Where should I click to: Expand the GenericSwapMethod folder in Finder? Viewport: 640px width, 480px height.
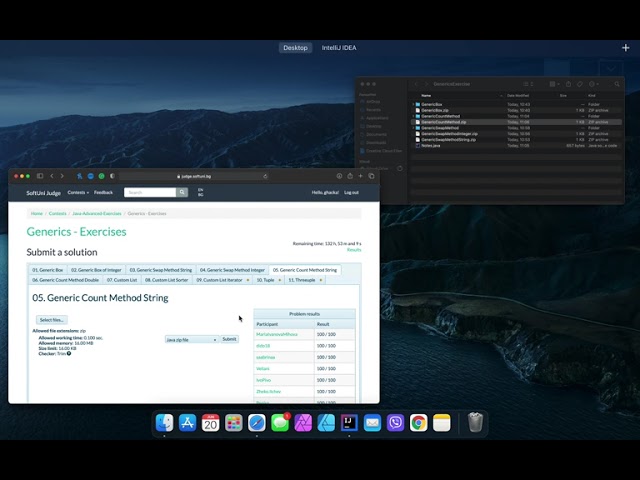click(413, 128)
